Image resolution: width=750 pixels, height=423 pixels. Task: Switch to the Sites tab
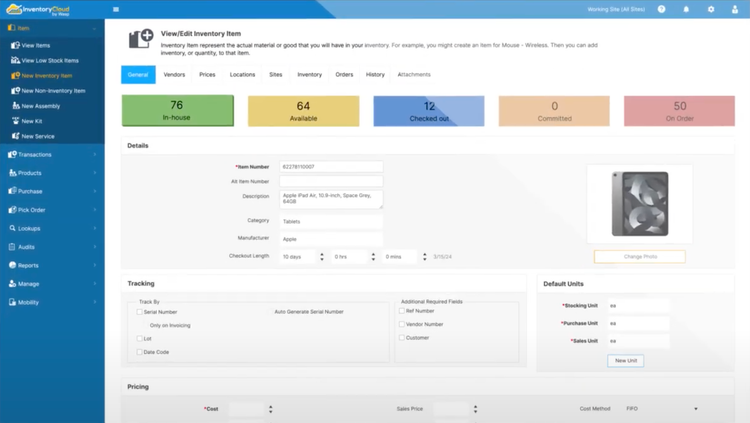(x=276, y=75)
